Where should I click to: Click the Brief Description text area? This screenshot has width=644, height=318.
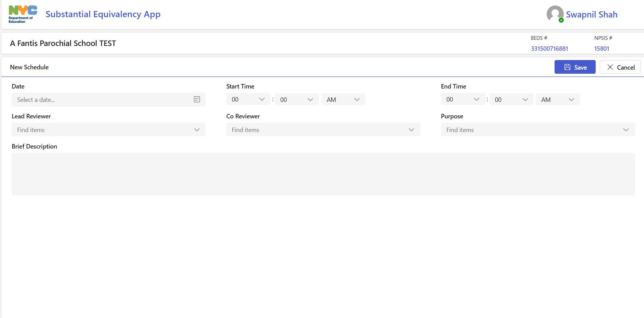tap(323, 174)
